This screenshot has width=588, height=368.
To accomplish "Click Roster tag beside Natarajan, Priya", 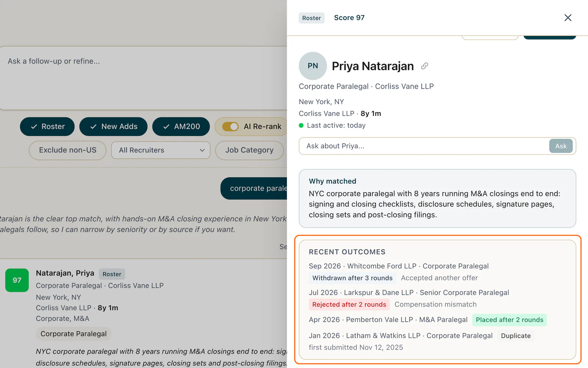I will click(112, 274).
